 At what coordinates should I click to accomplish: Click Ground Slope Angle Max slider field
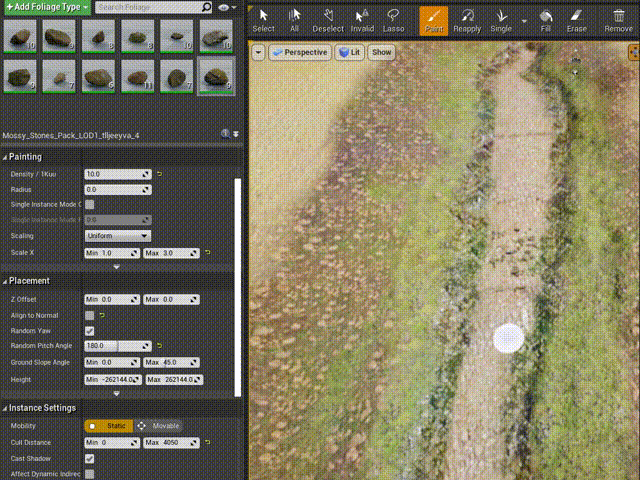(171, 362)
